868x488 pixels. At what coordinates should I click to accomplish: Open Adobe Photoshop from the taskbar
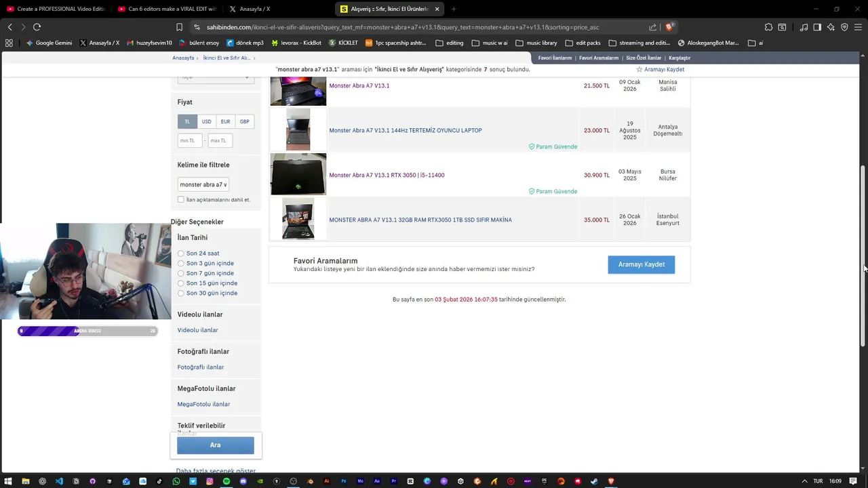[344, 481]
